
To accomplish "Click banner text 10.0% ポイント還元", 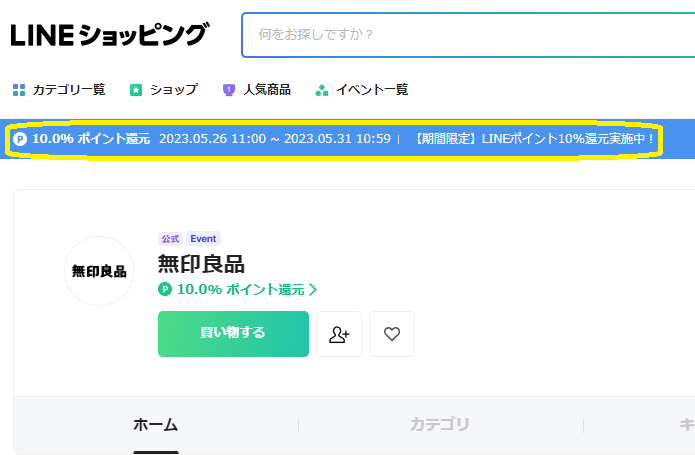I will 91,139.
